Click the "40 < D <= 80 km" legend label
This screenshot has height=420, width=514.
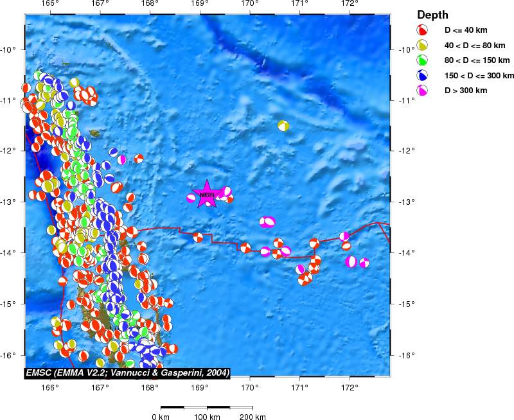tap(475, 45)
